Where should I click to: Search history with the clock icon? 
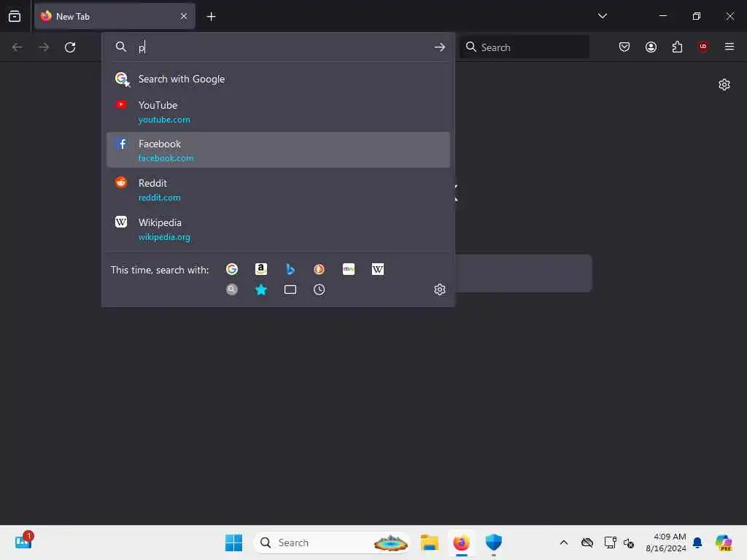(x=320, y=289)
